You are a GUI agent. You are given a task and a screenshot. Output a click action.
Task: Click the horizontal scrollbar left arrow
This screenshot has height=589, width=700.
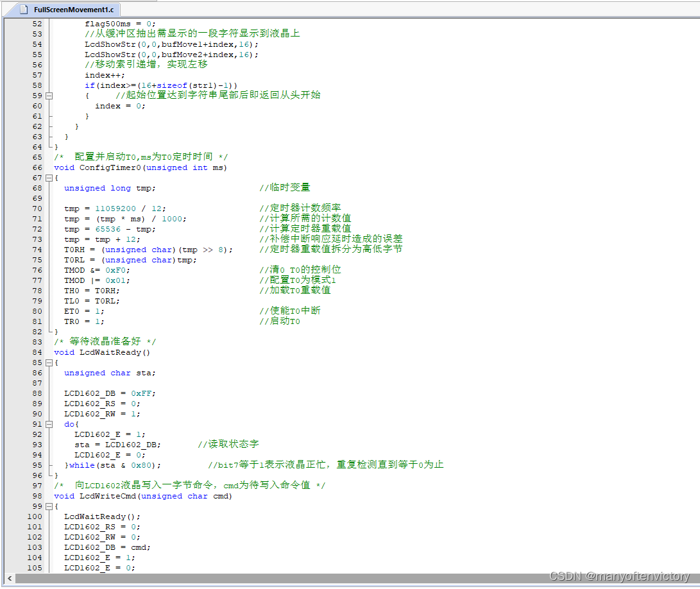click(x=10, y=578)
